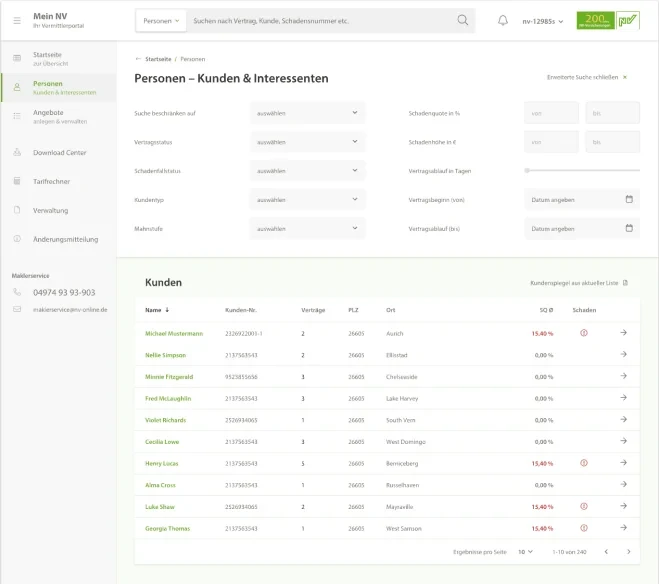The image size is (659, 584).
Task: Click the search magnifier icon
Action: pyautogui.click(x=462, y=20)
